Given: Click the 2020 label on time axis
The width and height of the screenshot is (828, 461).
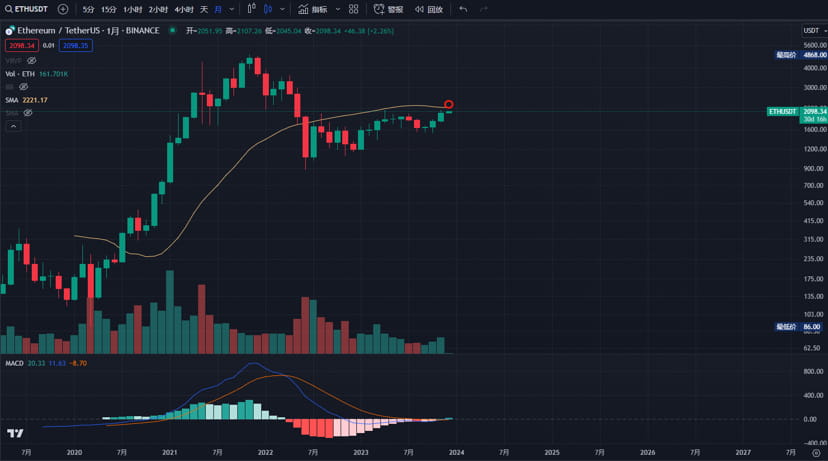Looking at the screenshot, I should pyautogui.click(x=74, y=453).
